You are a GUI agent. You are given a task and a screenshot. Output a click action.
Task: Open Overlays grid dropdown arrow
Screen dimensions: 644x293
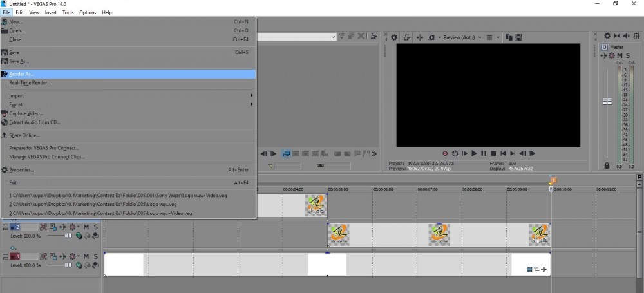point(498,37)
